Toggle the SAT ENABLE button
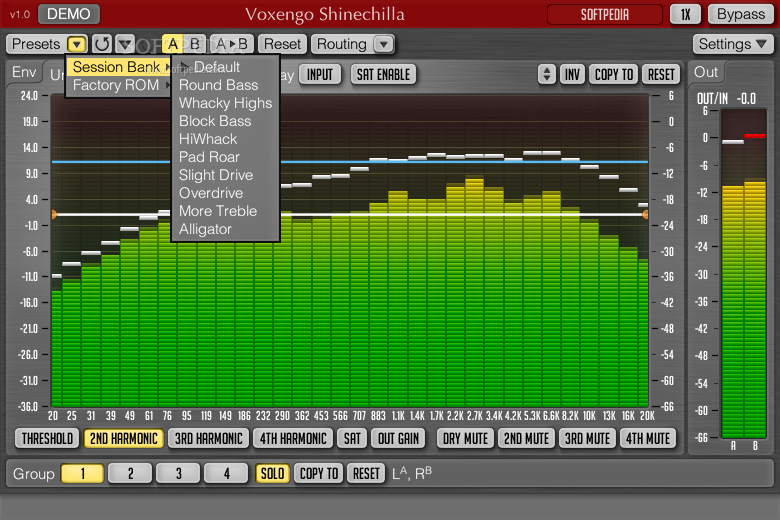 [383, 75]
